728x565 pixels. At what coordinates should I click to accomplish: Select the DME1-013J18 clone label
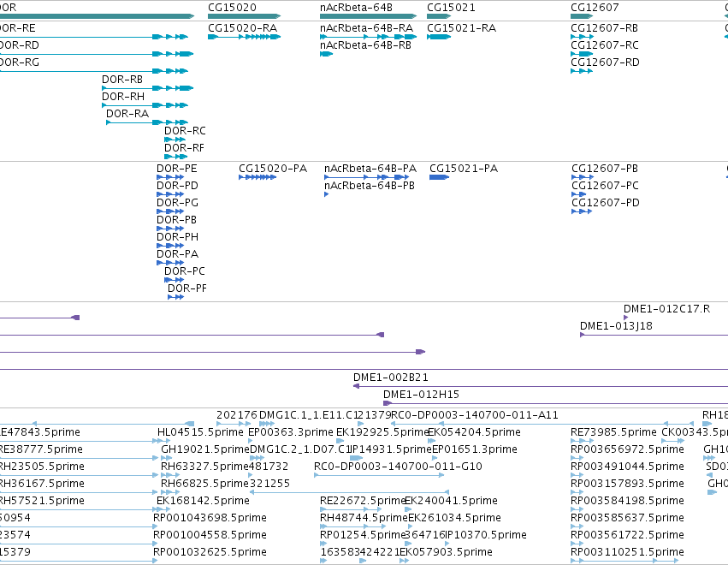[616, 326]
